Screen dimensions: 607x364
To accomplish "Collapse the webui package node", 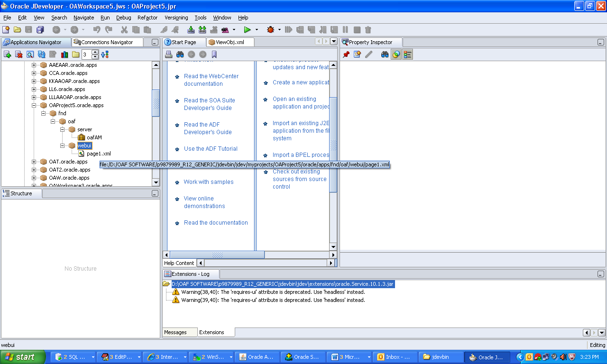I will [63, 146].
